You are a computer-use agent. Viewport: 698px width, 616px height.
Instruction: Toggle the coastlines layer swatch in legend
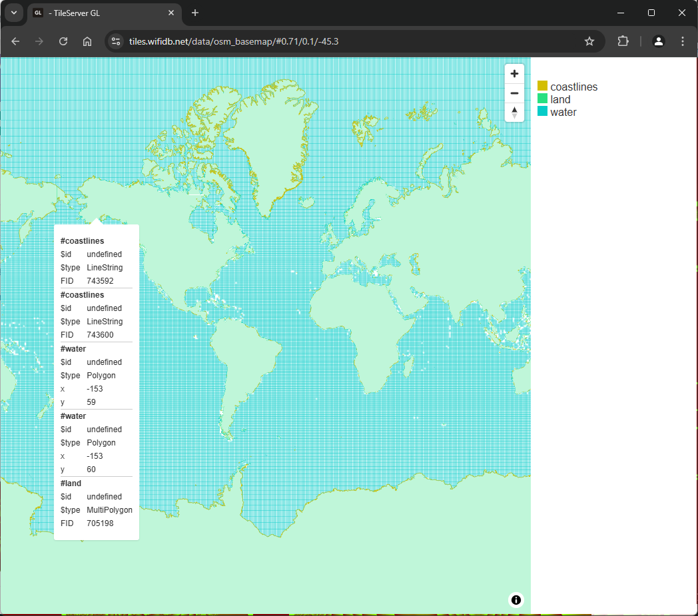[541, 85]
